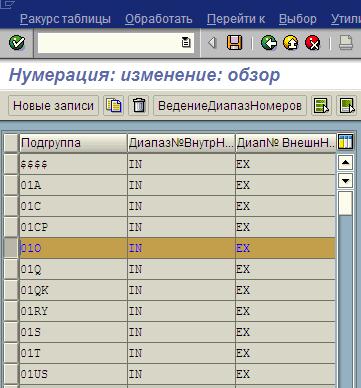Click the 01QK subgroup cell
361x388 pixels.
pyautogui.click(x=73, y=290)
